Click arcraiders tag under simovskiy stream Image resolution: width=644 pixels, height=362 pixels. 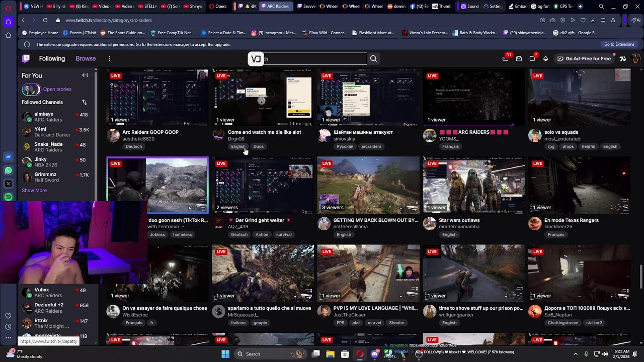(371, 146)
